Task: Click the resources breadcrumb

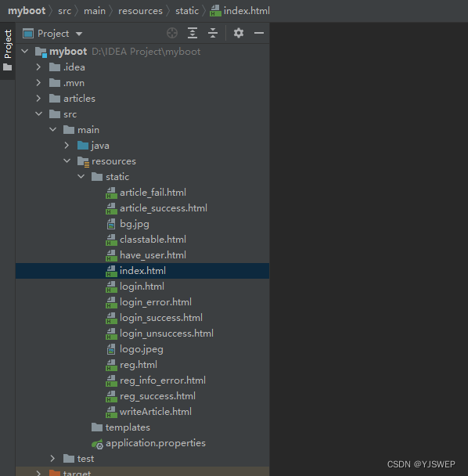Action: [141, 11]
